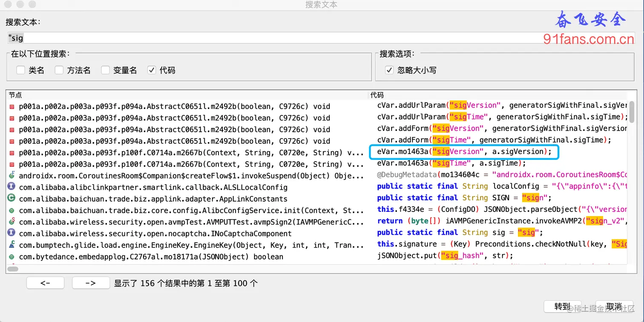Select node com.alibaba.wireless.security.open.nocaptcha.INoCaptchaComponent
This screenshot has width=644, height=322.
point(155,234)
